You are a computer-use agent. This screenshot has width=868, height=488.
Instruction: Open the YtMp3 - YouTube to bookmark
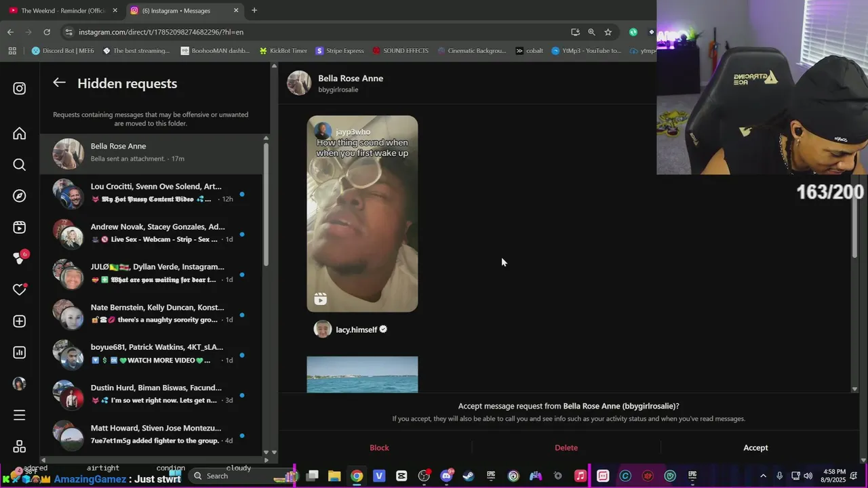pos(586,51)
